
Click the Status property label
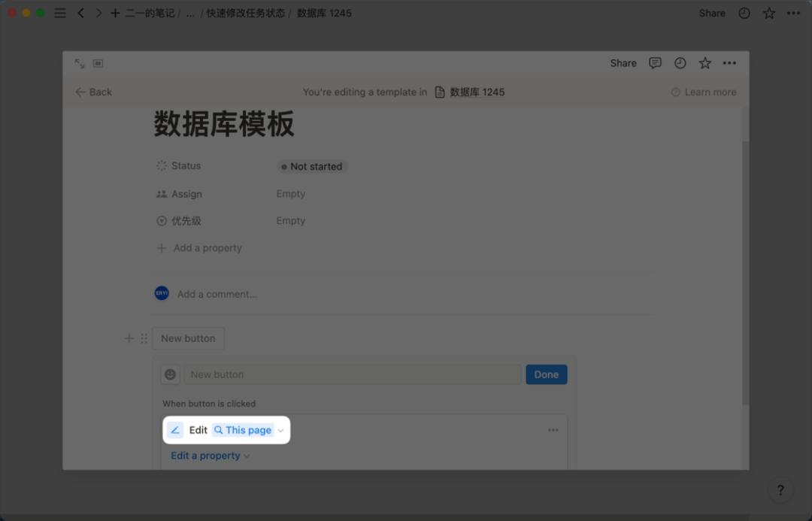186,165
